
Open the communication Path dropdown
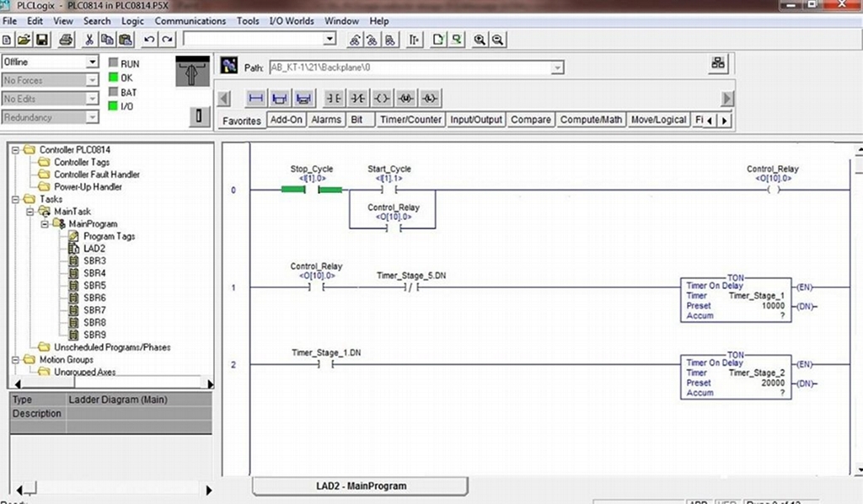click(557, 68)
